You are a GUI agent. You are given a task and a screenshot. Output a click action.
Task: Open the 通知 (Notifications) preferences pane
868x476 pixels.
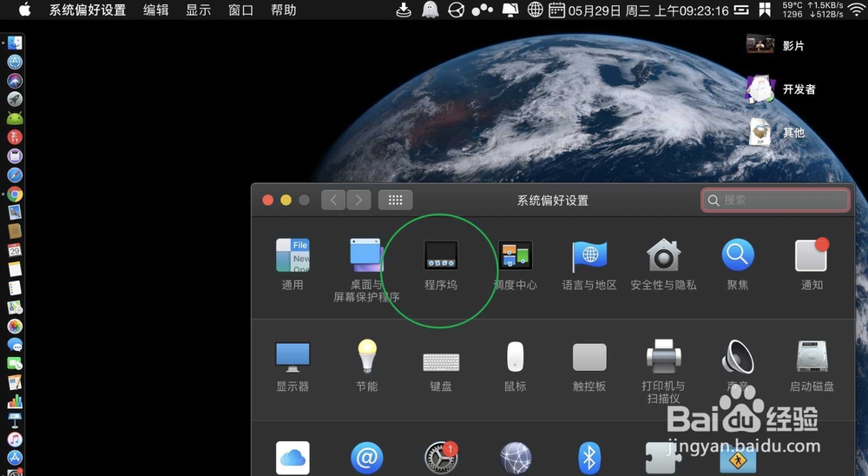(812, 264)
